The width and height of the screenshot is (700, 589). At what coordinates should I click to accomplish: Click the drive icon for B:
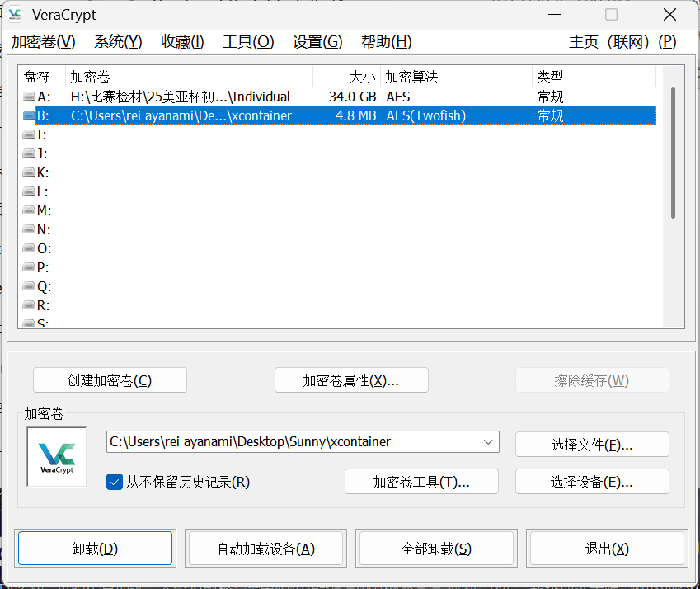29,115
